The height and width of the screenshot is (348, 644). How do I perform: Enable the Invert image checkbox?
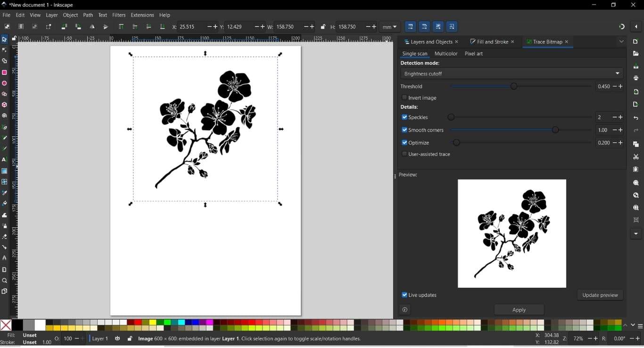[405, 98]
